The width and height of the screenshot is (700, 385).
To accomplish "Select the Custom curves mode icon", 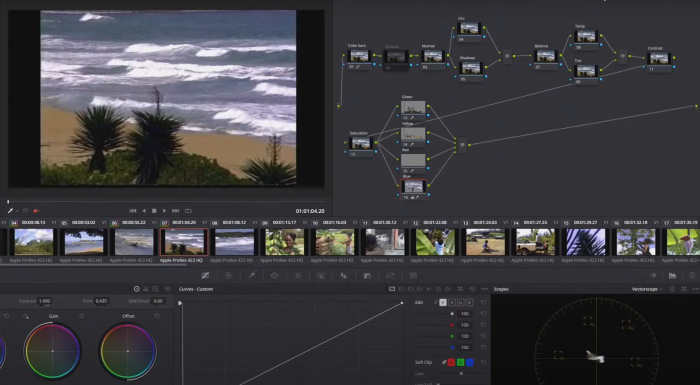I will click(x=392, y=289).
